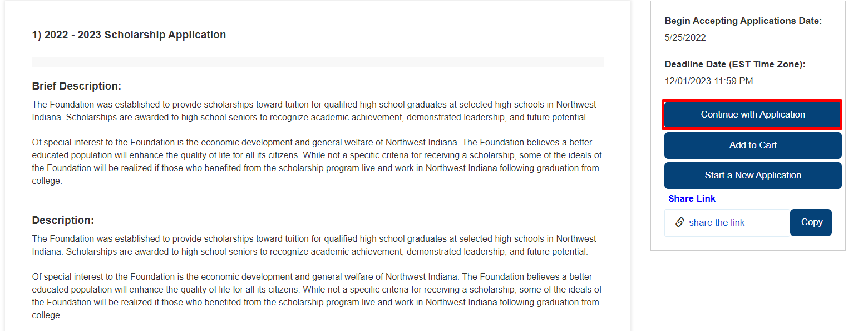
Task: Click the Description section heading
Action: coord(63,221)
